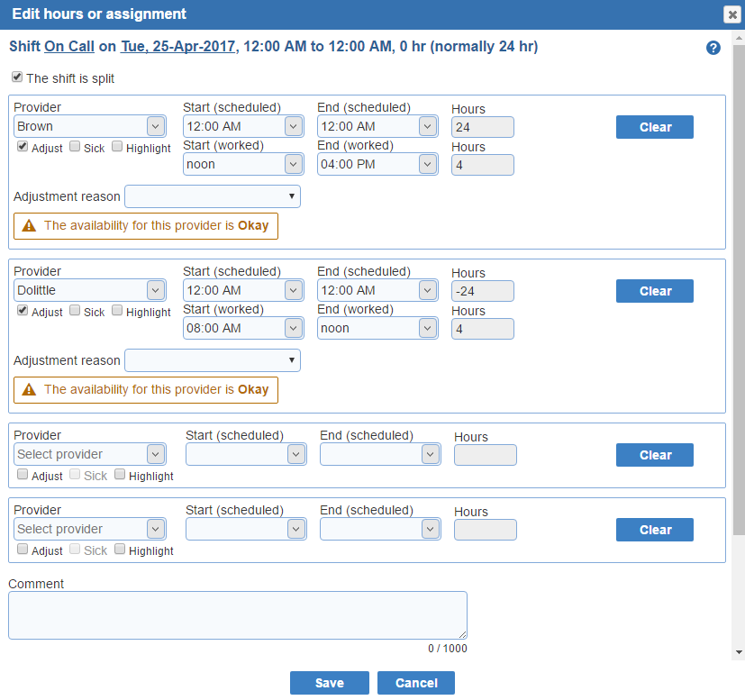Image resolution: width=745 pixels, height=700 pixels.
Task: Expand Dolittle's End (worked) noon dropdown
Action: click(x=377, y=328)
